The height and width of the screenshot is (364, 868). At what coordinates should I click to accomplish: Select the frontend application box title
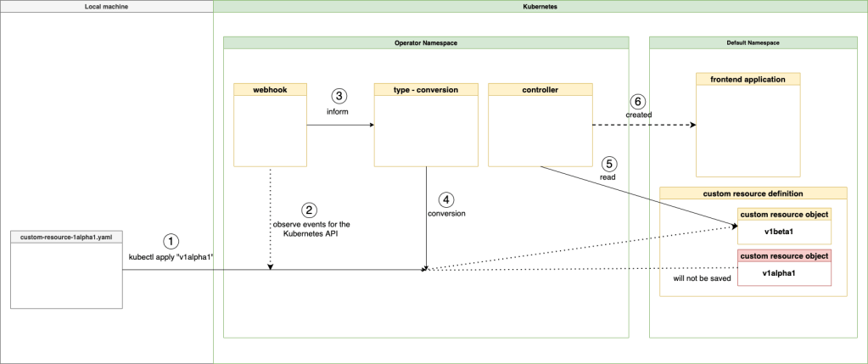(748, 79)
